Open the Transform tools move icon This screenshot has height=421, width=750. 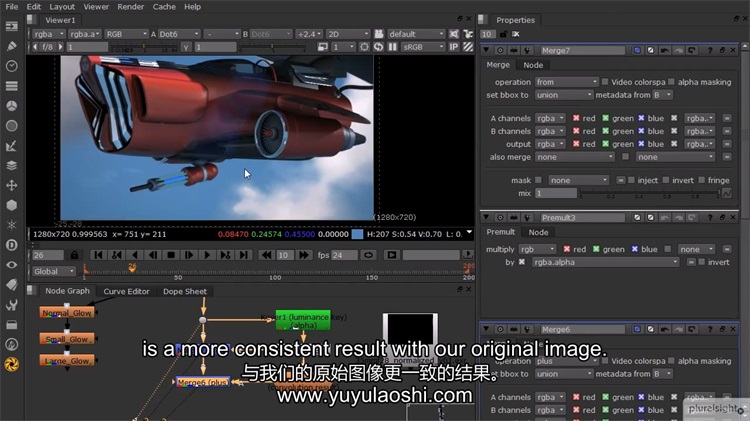coord(11,185)
